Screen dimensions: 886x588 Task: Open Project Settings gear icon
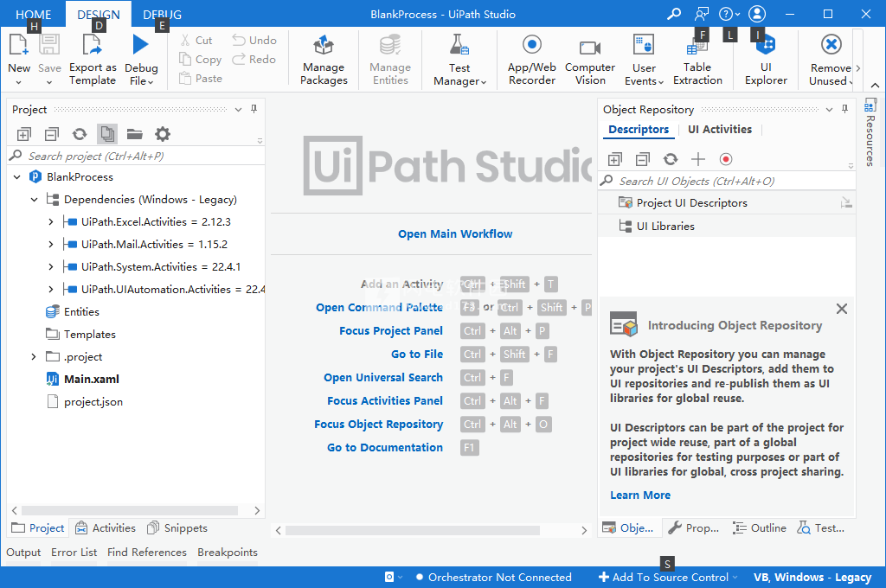click(163, 134)
